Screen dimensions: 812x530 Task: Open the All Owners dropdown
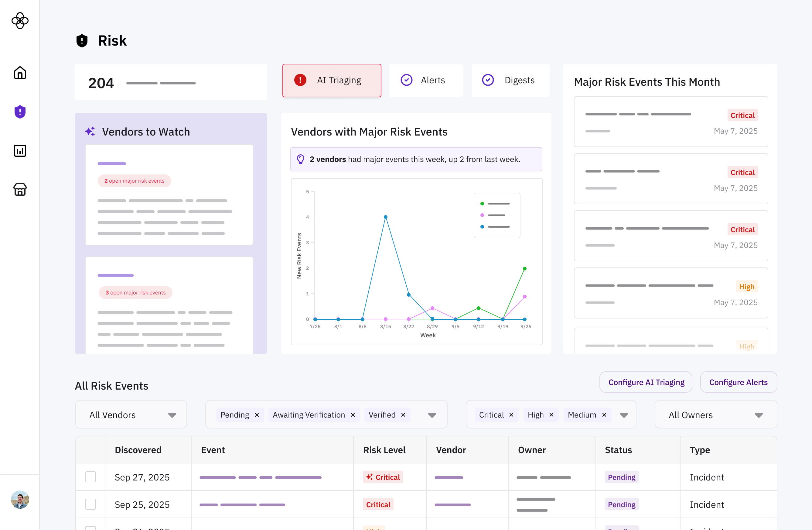coord(759,415)
